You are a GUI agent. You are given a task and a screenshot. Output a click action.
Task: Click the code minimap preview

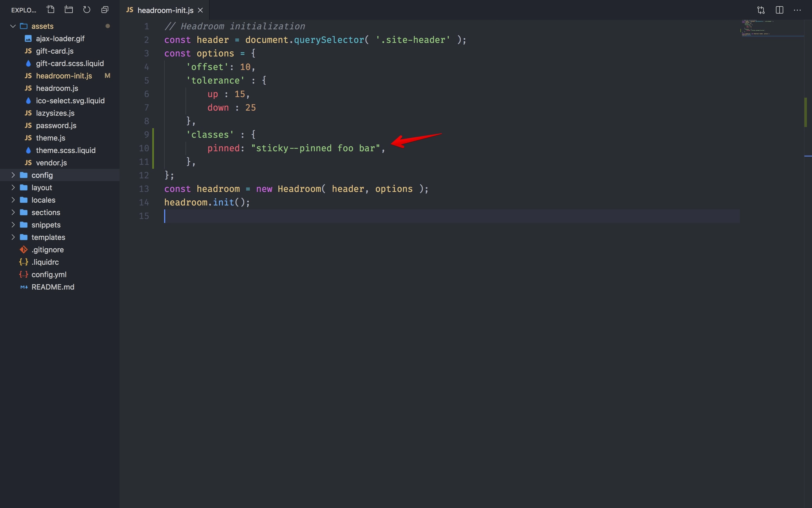(x=771, y=28)
